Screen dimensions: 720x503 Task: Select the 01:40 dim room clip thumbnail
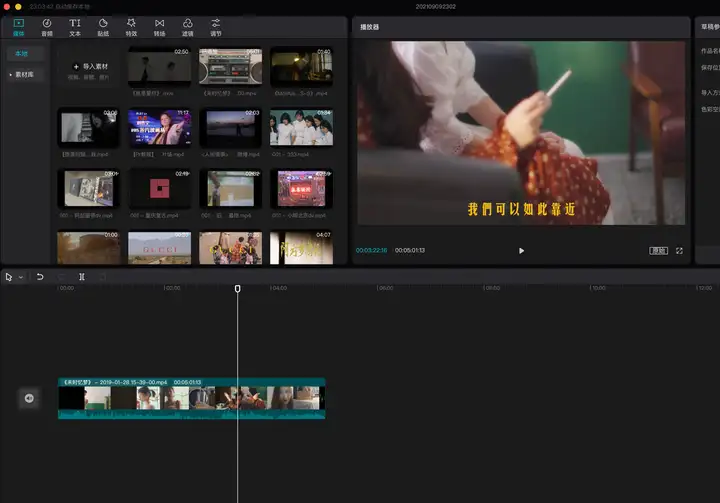tap(301, 66)
